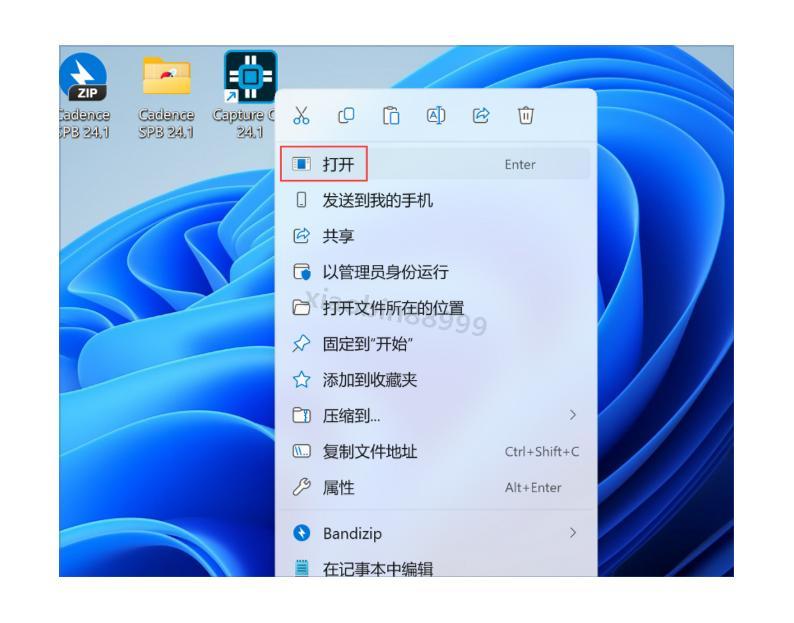Click the share icon beside 共享
The width and height of the screenshot is (794, 623).
(x=301, y=236)
